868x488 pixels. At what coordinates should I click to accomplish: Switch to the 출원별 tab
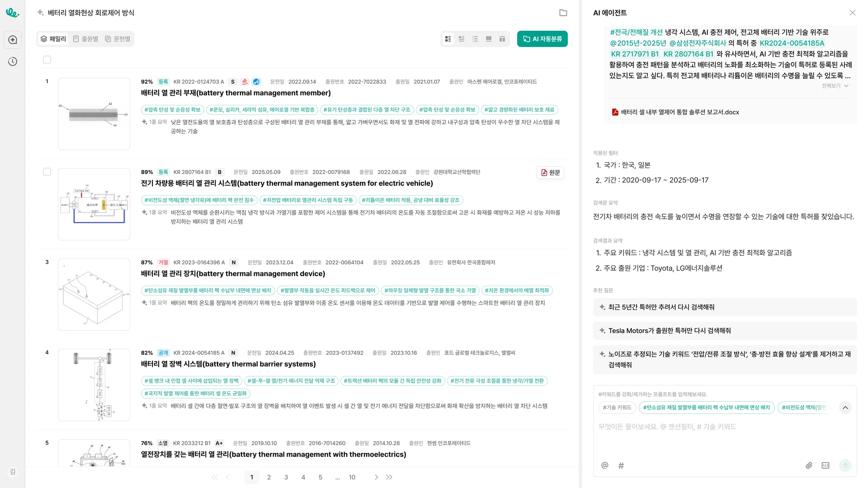[x=85, y=39]
